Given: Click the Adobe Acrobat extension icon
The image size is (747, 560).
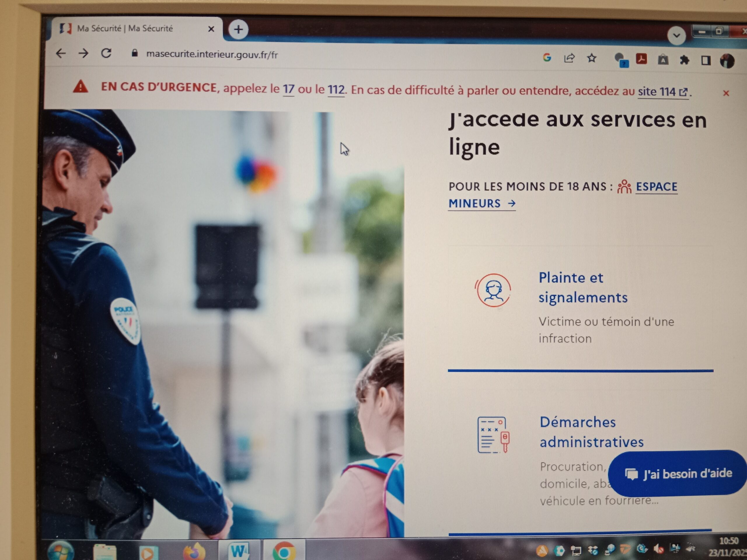Looking at the screenshot, I should pyautogui.click(x=641, y=59).
